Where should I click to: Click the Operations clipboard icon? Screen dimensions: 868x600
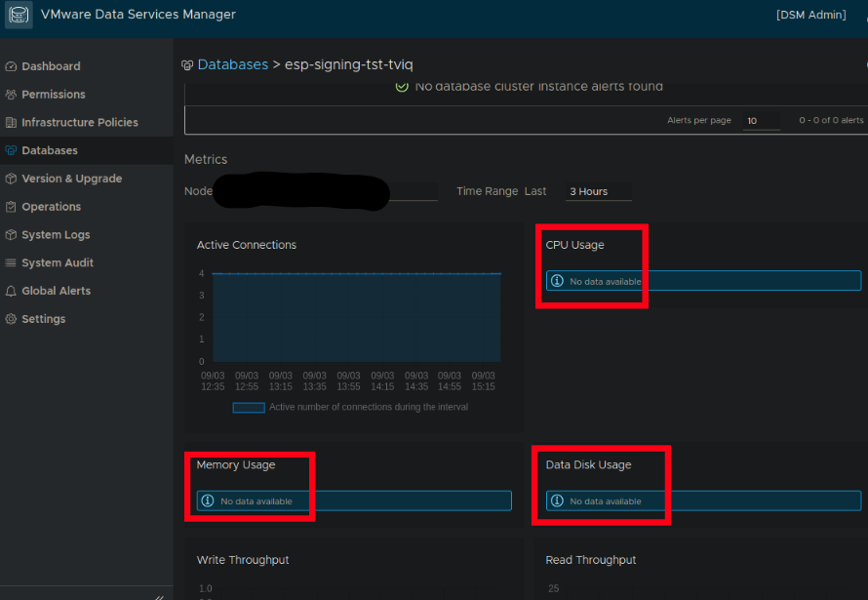(x=12, y=207)
